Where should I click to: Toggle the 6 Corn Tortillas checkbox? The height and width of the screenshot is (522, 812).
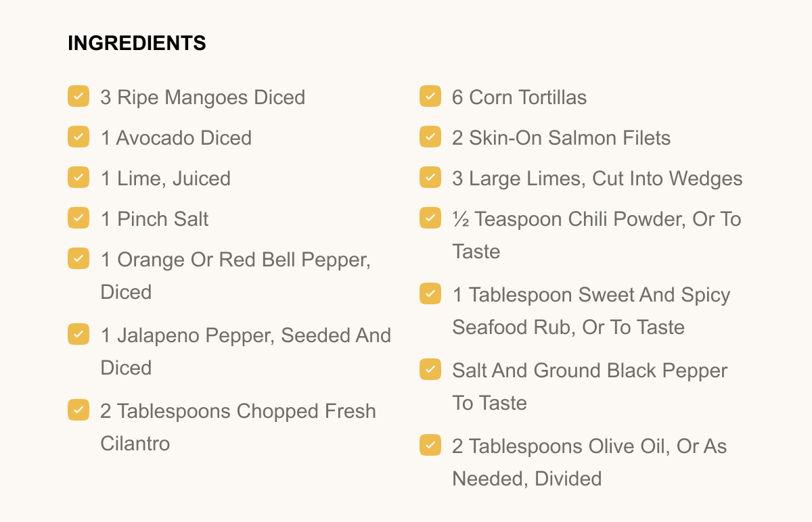(x=430, y=96)
